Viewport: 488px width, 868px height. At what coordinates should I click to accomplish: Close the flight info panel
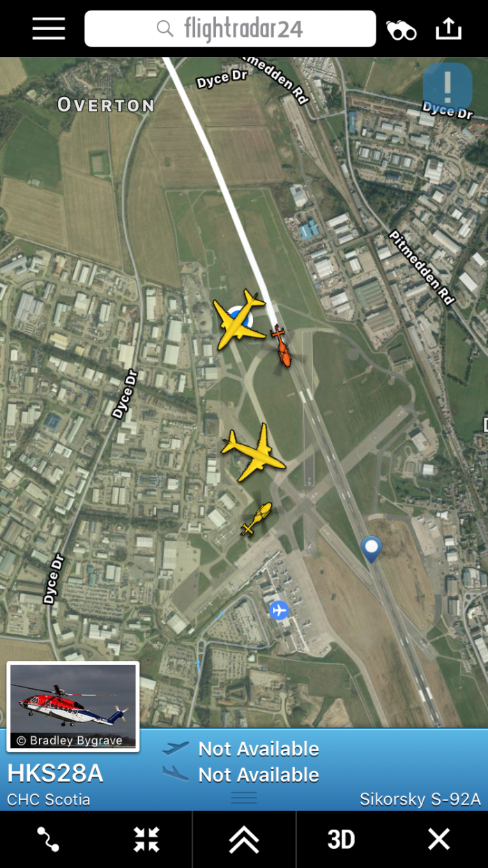pyautogui.click(x=439, y=839)
